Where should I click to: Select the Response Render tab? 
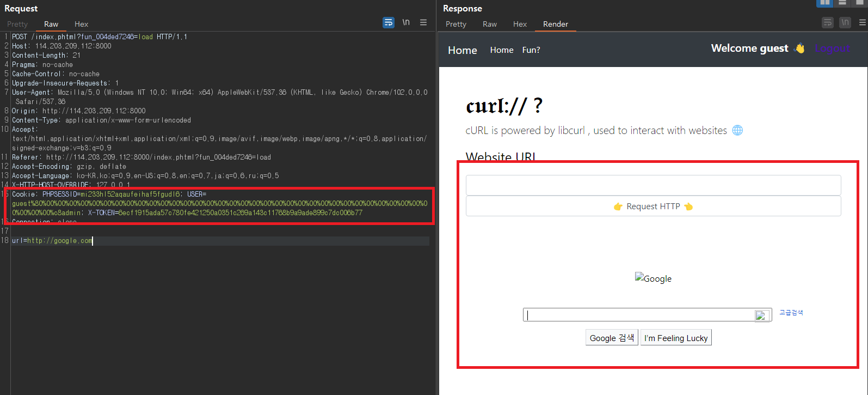556,24
